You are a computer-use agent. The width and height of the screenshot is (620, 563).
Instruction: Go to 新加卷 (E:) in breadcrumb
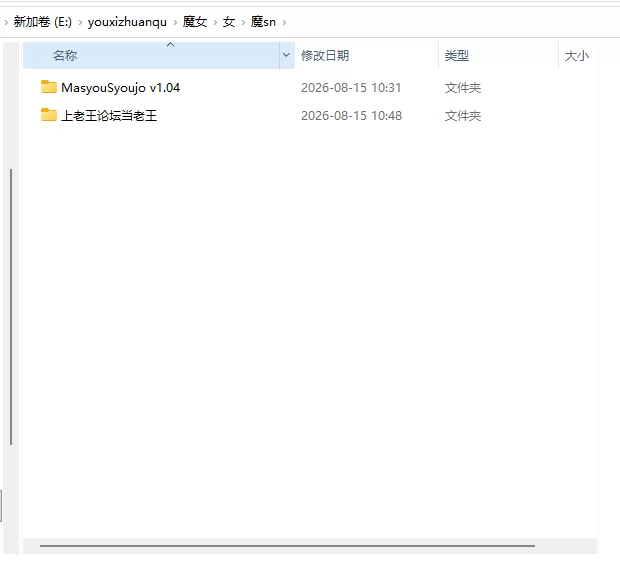pyautogui.click(x=43, y=22)
